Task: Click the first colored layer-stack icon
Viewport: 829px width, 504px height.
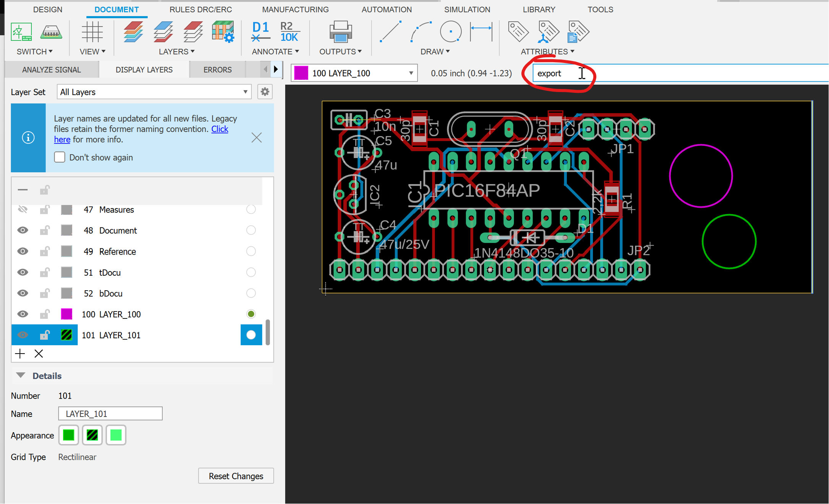Action: (x=133, y=32)
